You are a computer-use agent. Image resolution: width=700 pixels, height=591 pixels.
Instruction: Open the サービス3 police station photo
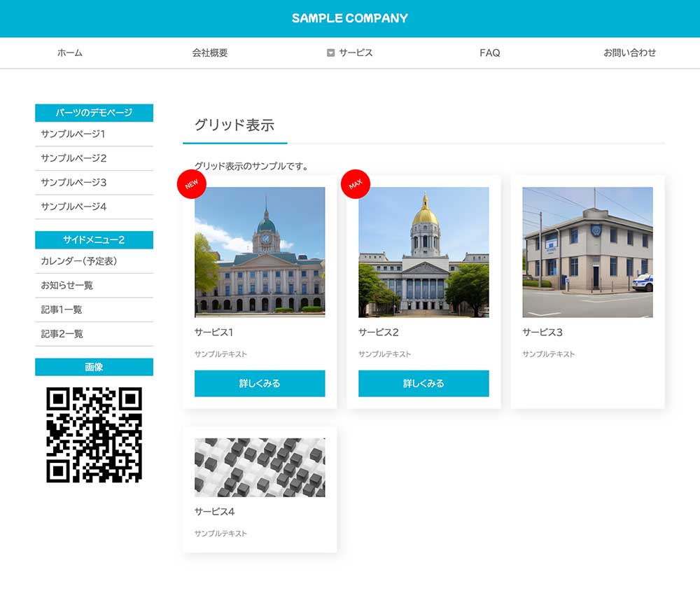587,252
